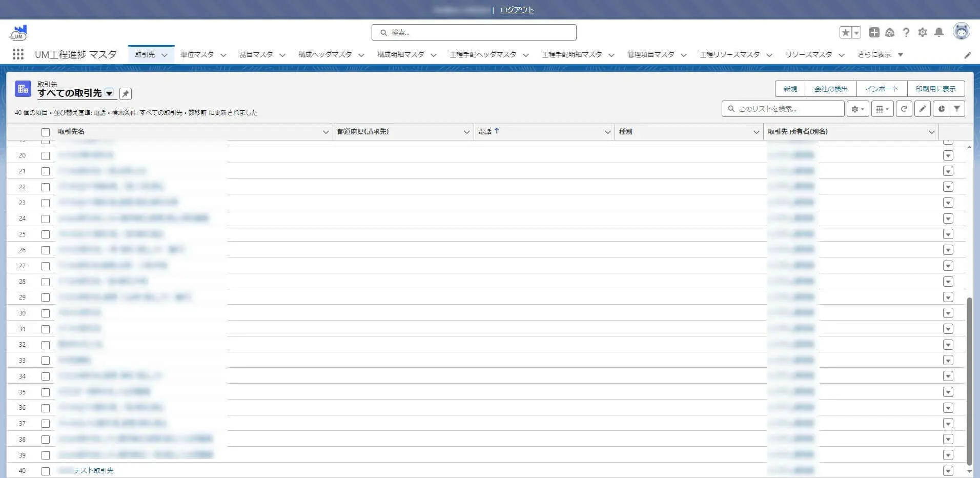The image size is (980, 478).
Task: Open the 品目マスタ tab
Action: pyautogui.click(x=256, y=54)
